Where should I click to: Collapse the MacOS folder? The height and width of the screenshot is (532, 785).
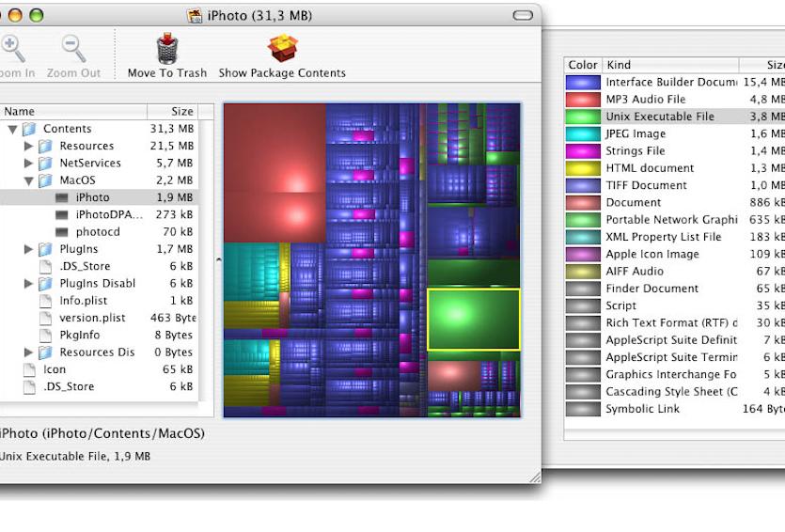point(28,180)
